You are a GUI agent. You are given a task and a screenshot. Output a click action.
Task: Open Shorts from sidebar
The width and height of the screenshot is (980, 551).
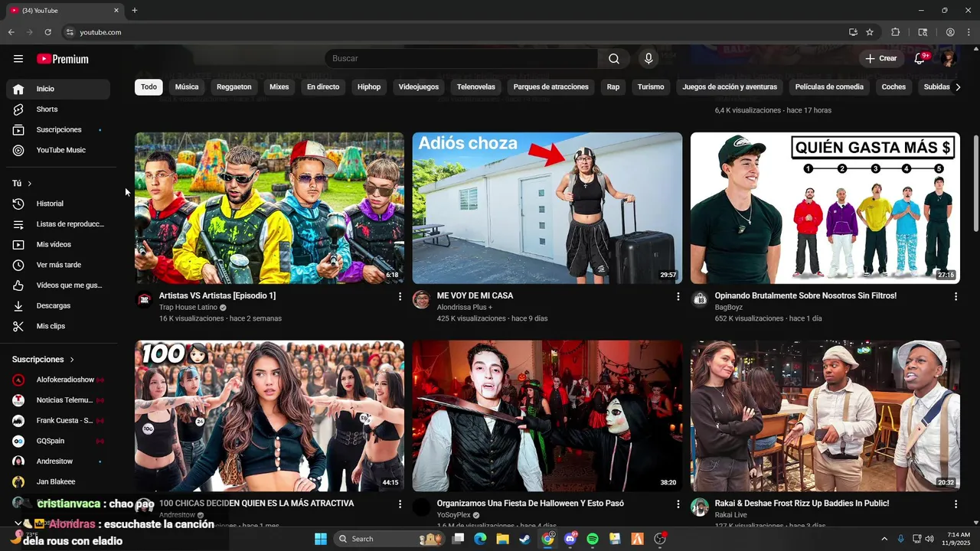[58, 109]
